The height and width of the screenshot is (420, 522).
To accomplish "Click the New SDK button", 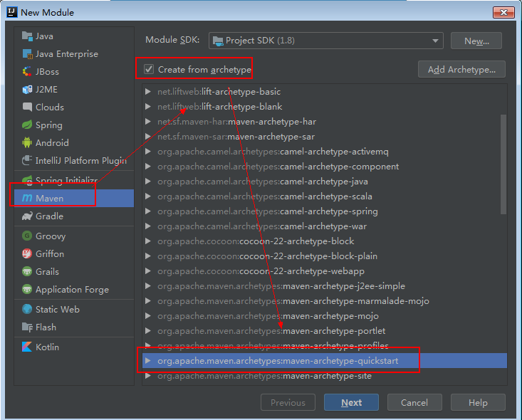I will (476, 41).
